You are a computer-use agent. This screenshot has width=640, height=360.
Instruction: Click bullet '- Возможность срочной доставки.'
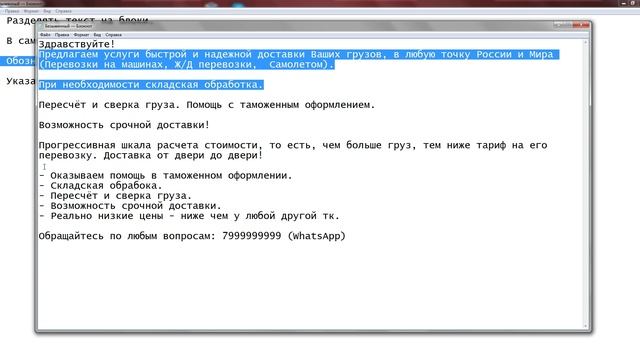point(130,206)
